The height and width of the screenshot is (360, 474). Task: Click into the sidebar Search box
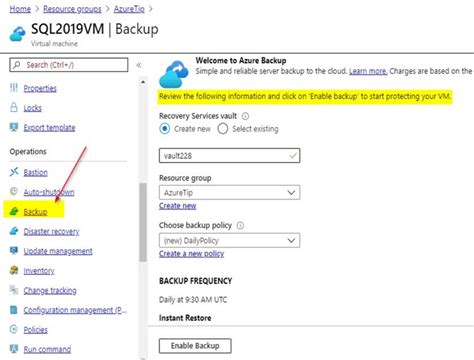pos(69,65)
